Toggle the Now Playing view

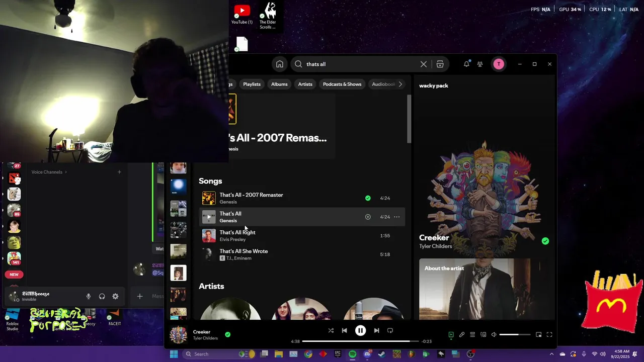451,334
